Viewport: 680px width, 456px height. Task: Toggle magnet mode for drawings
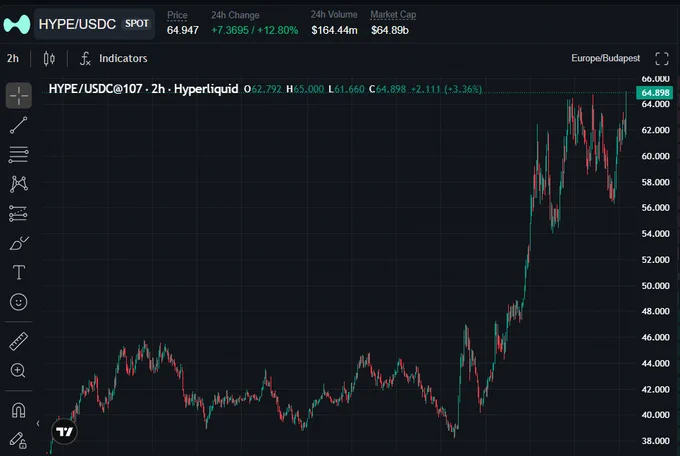coord(18,410)
